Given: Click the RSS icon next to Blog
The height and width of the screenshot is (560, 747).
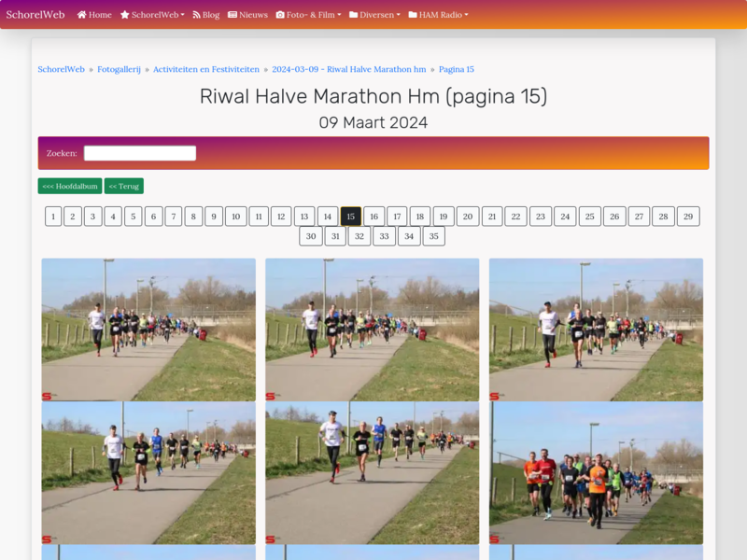Looking at the screenshot, I should [x=196, y=15].
